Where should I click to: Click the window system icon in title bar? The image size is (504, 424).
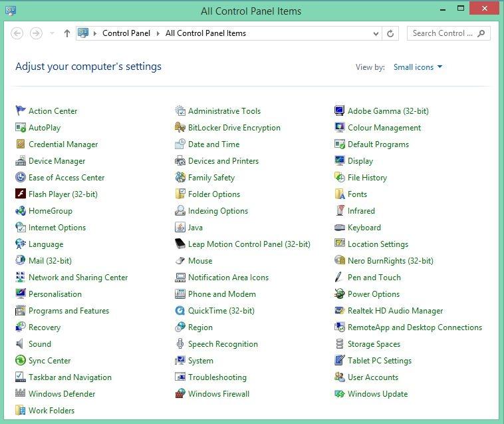coord(11,11)
